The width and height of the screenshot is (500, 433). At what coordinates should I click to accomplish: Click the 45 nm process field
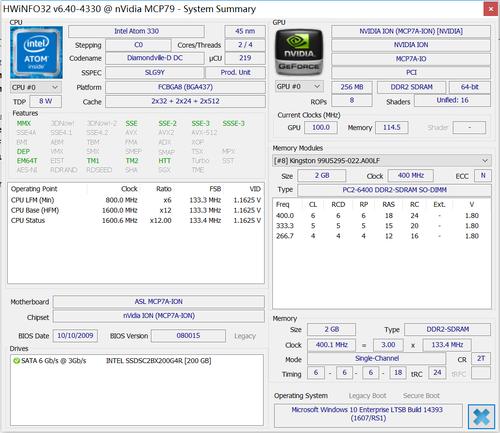coord(245,31)
